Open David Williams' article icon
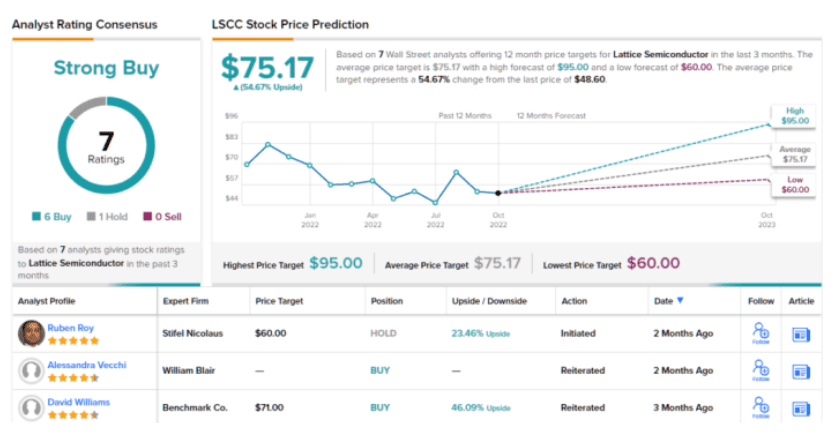The height and width of the screenshot is (443, 840). (x=801, y=409)
